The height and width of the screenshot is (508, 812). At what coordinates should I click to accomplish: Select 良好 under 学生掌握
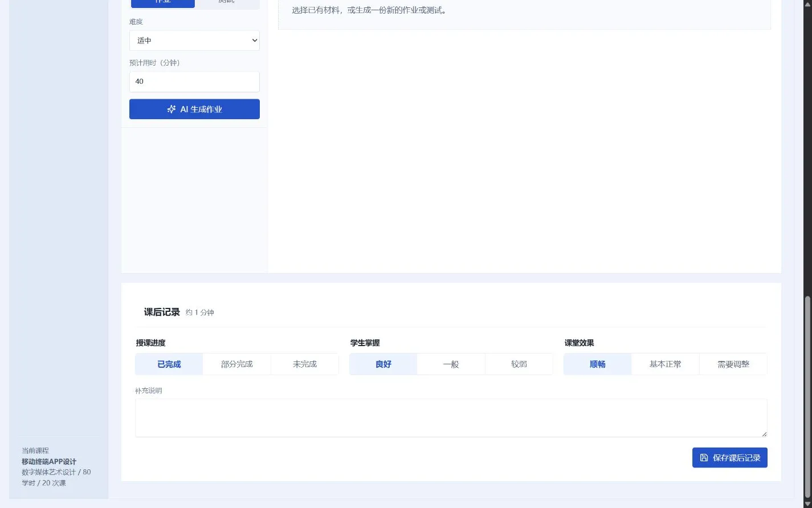pyautogui.click(x=383, y=364)
